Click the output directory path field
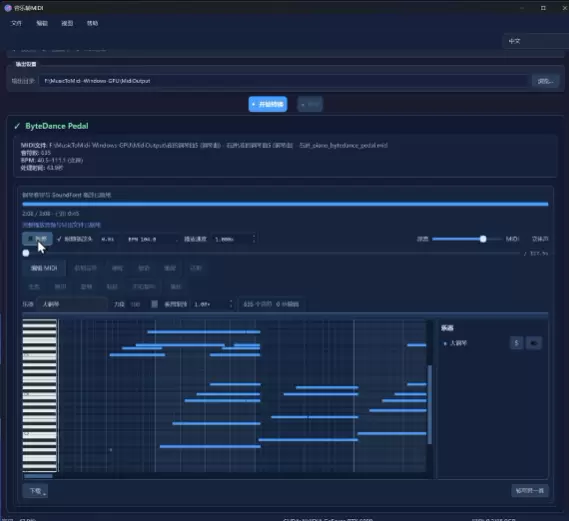This screenshot has height=521, width=569. [284, 81]
